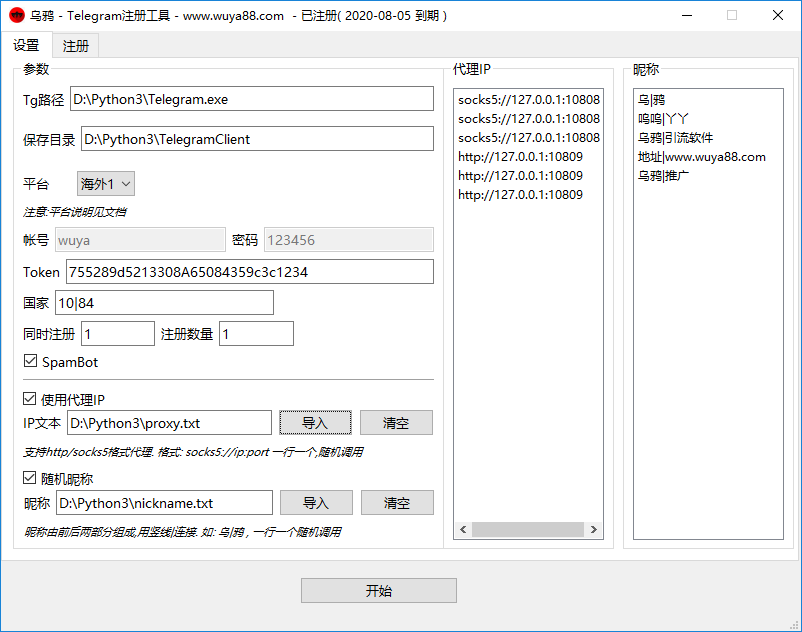Click the 昵称 path field with nickname.txt
The width and height of the screenshot is (802, 632).
tap(164, 503)
